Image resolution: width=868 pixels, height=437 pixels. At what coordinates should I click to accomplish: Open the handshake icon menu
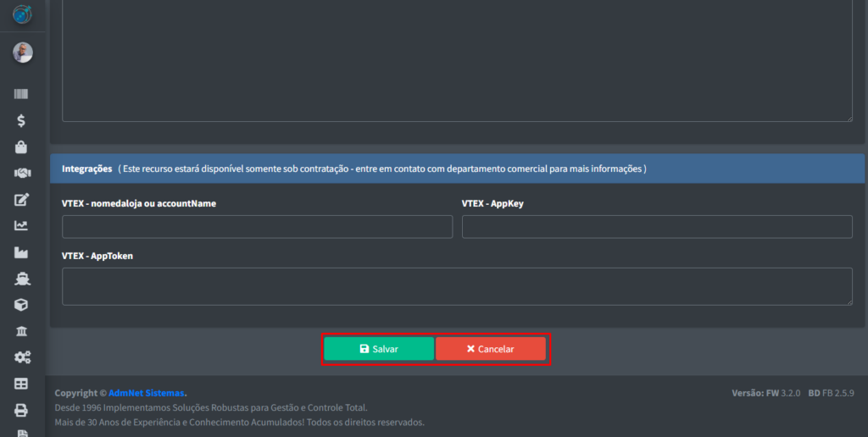pos(22,174)
